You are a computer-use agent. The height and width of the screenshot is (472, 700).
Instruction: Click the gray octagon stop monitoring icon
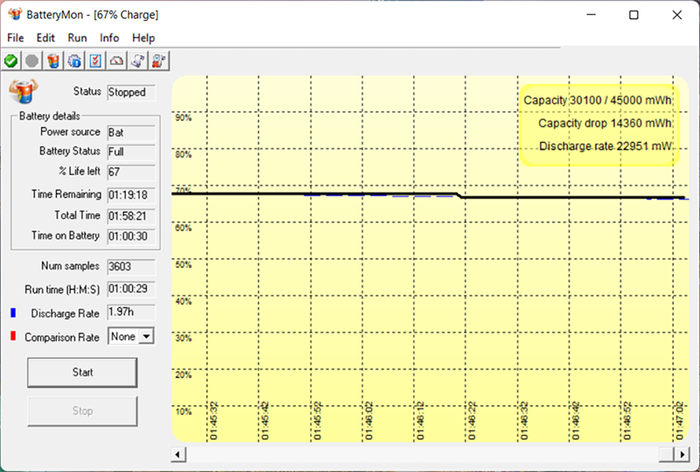click(x=32, y=61)
